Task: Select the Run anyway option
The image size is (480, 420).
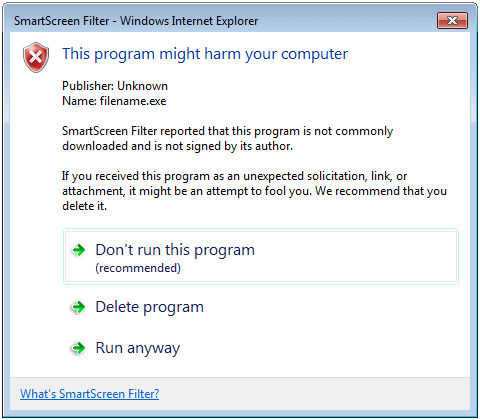Action: [x=138, y=348]
